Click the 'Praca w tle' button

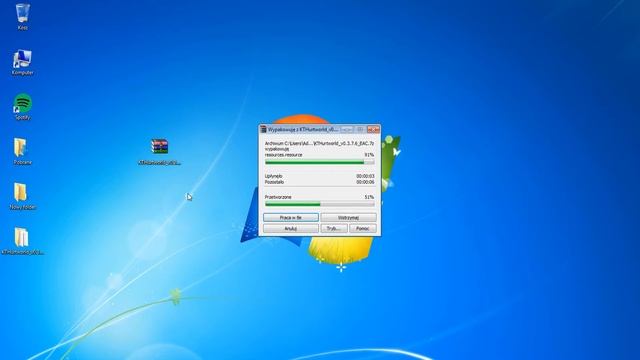tap(291, 218)
